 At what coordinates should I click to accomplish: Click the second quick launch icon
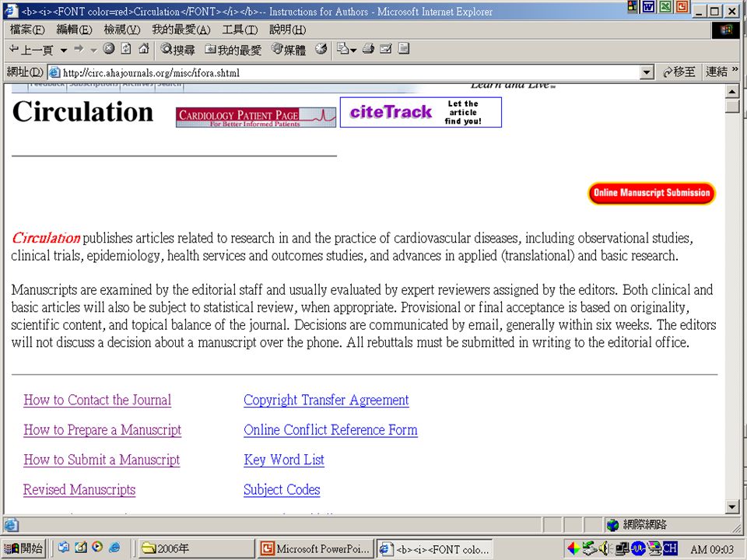pos(80,548)
